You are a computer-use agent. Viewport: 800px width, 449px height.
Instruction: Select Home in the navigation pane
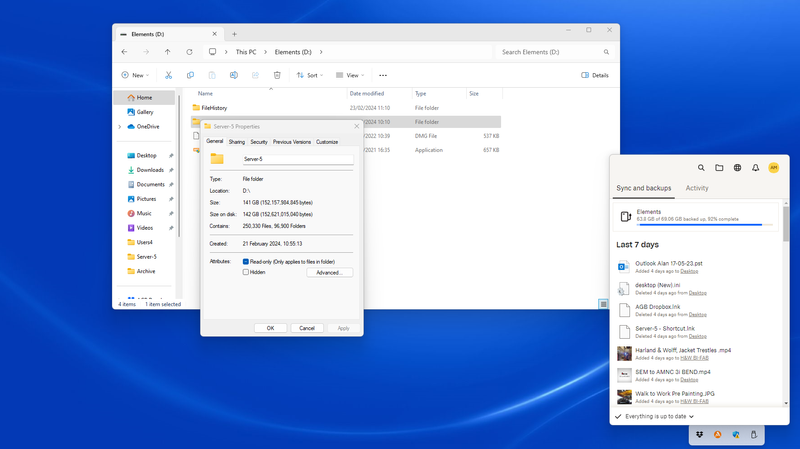click(x=144, y=97)
